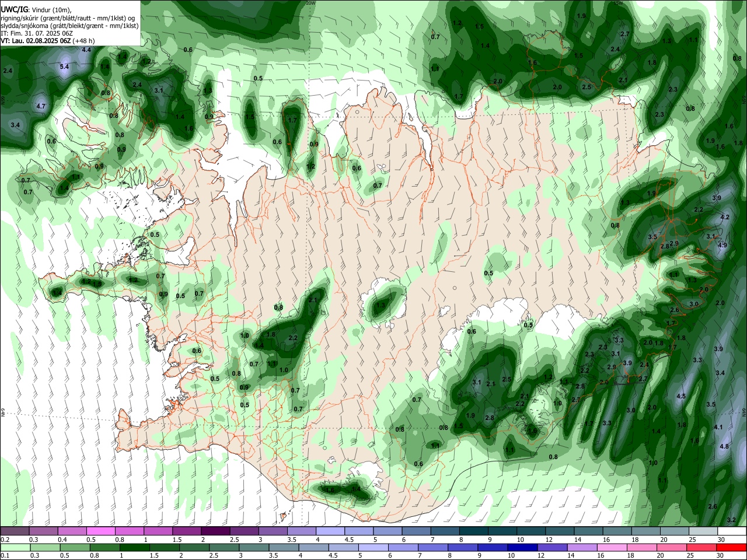
Task: Click the '4.2' precipitation value on the map
Action: click(x=725, y=217)
